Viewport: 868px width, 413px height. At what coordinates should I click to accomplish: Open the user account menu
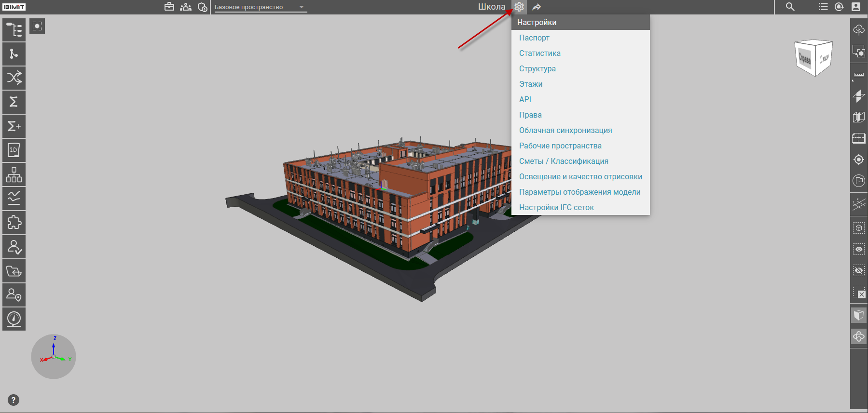856,7
